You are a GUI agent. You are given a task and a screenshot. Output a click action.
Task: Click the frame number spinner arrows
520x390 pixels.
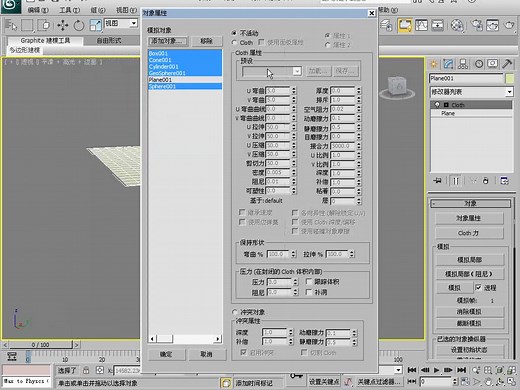[x=455, y=381]
